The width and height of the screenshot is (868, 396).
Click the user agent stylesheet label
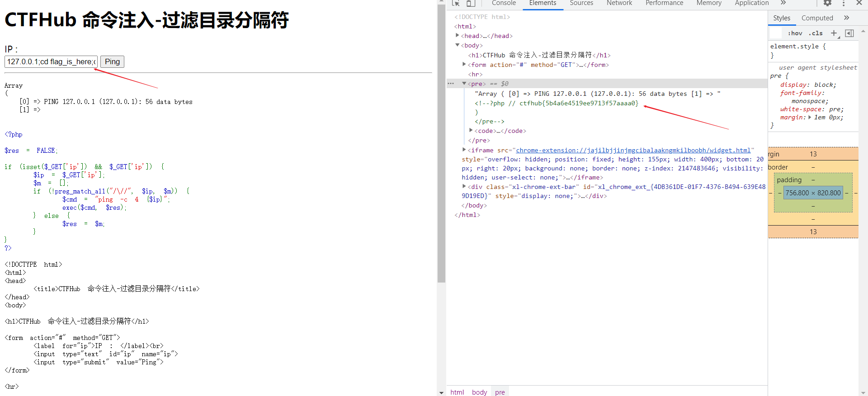coord(818,67)
